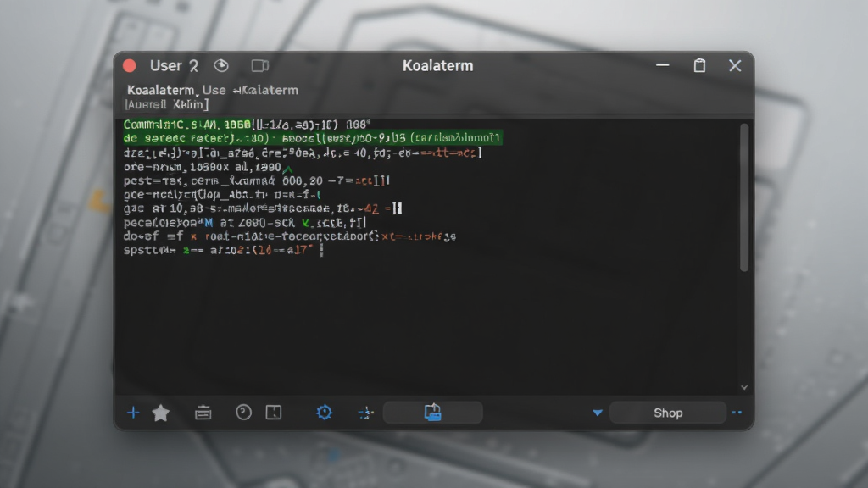Minimize the Koalaterm window
The width and height of the screenshot is (868, 488).
click(663, 65)
